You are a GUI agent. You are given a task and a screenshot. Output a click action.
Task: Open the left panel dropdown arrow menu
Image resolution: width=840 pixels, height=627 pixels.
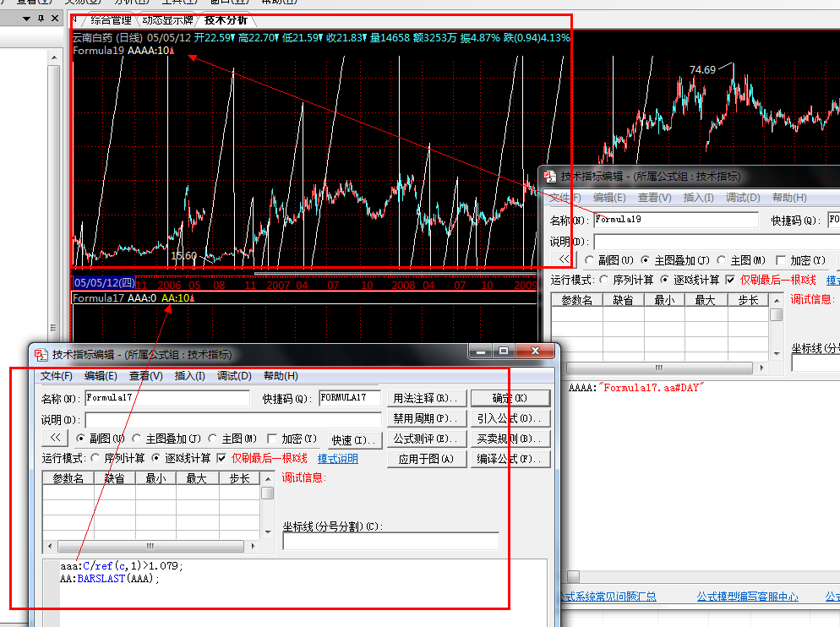25,18
